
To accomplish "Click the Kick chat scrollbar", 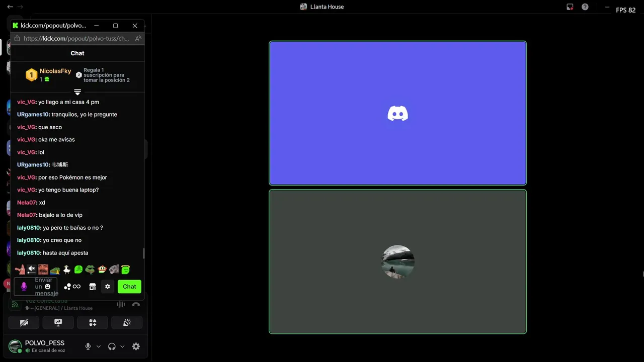I will click(x=143, y=253).
